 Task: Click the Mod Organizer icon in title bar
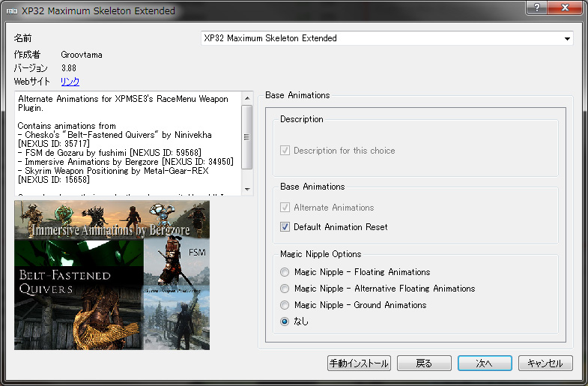pyautogui.click(x=12, y=11)
